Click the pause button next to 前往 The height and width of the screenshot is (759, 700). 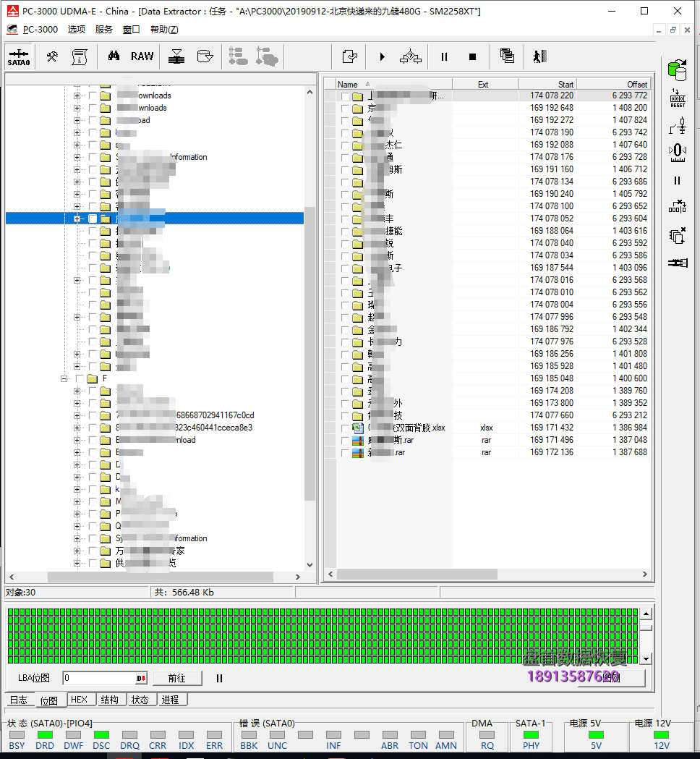[219, 678]
